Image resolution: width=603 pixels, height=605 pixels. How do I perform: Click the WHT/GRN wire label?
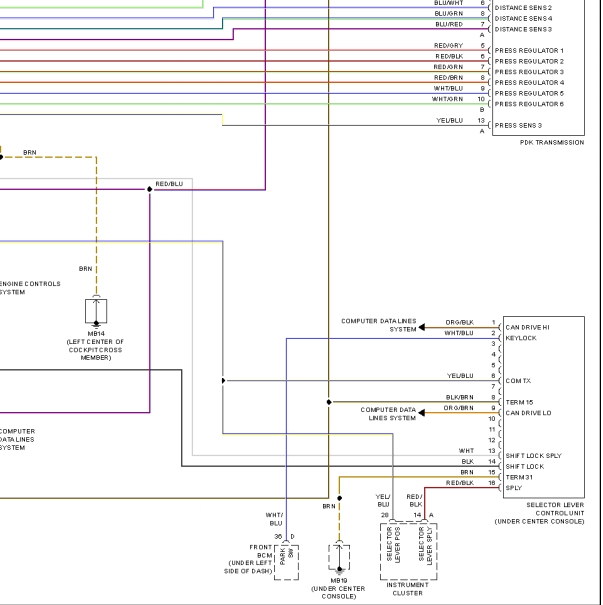coord(448,99)
